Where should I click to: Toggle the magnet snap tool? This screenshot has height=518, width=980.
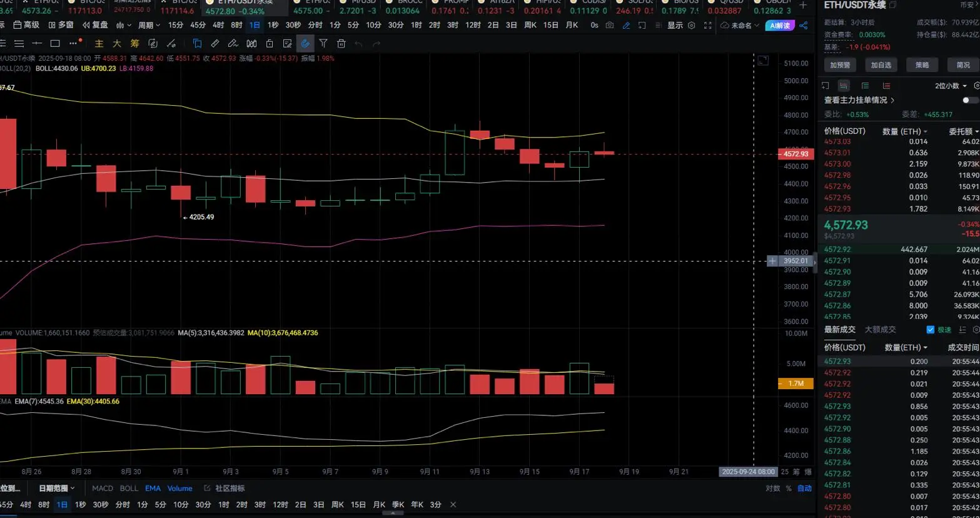coord(305,43)
